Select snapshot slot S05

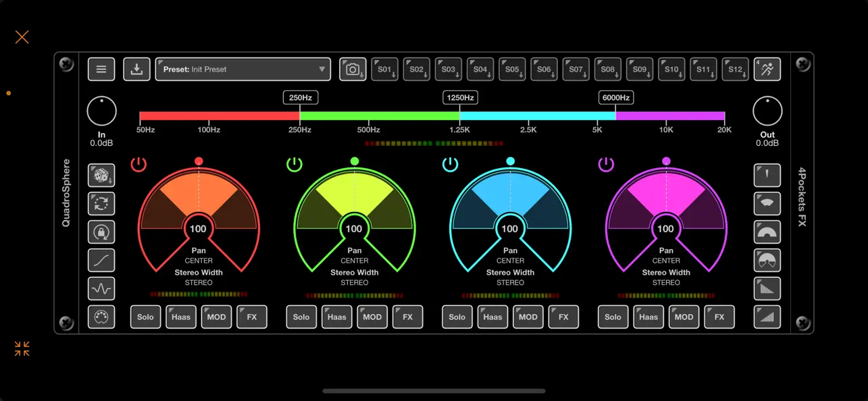(x=512, y=69)
